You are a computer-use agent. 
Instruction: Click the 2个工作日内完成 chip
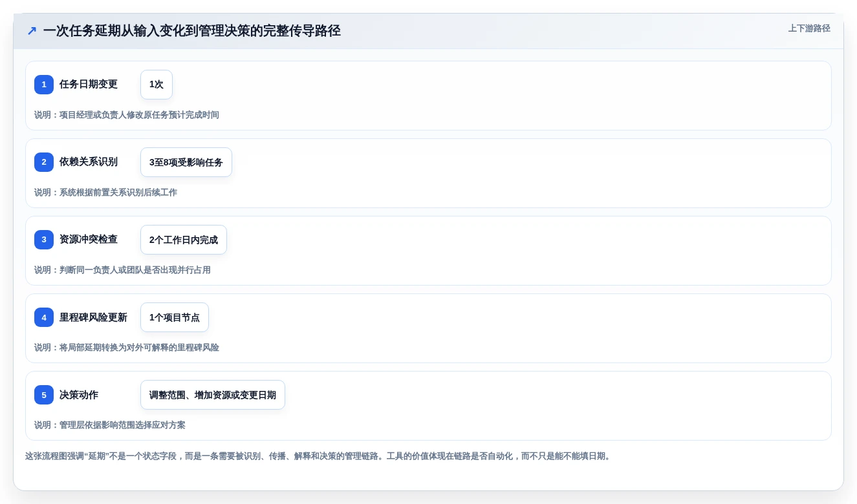pos(184,240)
